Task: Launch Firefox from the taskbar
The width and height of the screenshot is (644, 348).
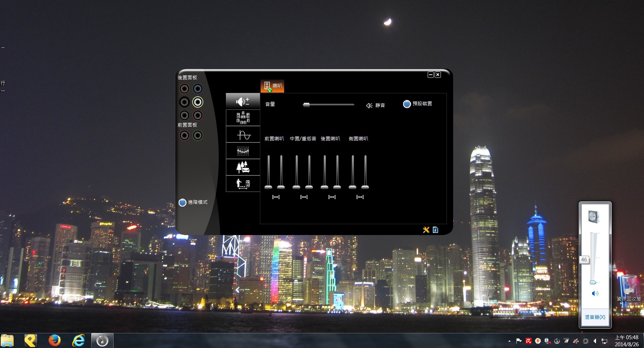Action: point(54,341)
